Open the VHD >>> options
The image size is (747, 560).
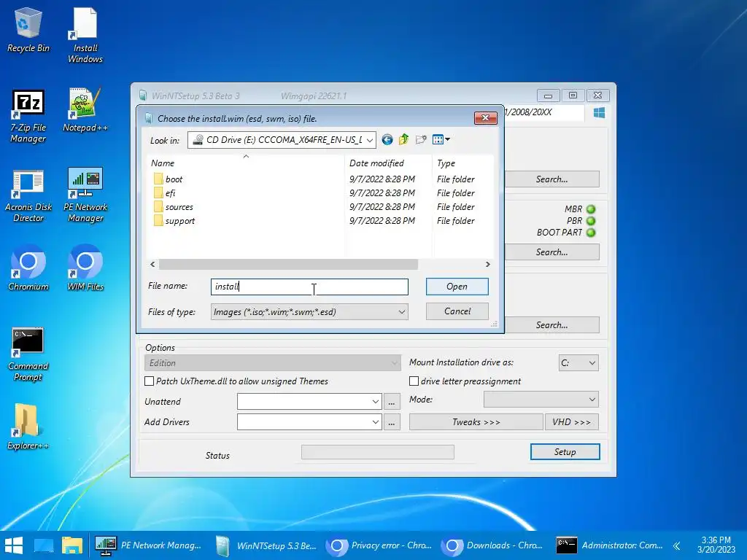572,422
